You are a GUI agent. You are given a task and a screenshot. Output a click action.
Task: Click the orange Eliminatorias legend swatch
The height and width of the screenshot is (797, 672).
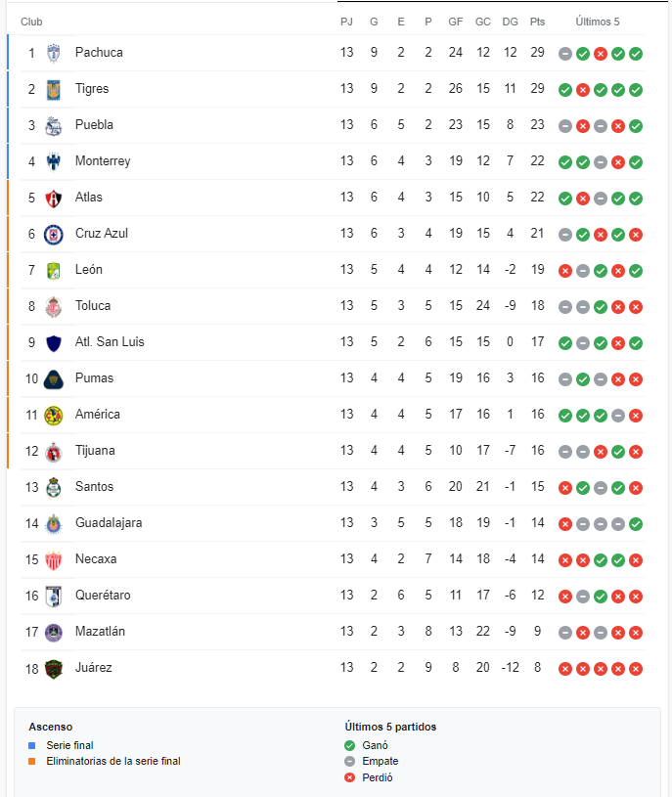pyautogui.click(x=32, y=761)
